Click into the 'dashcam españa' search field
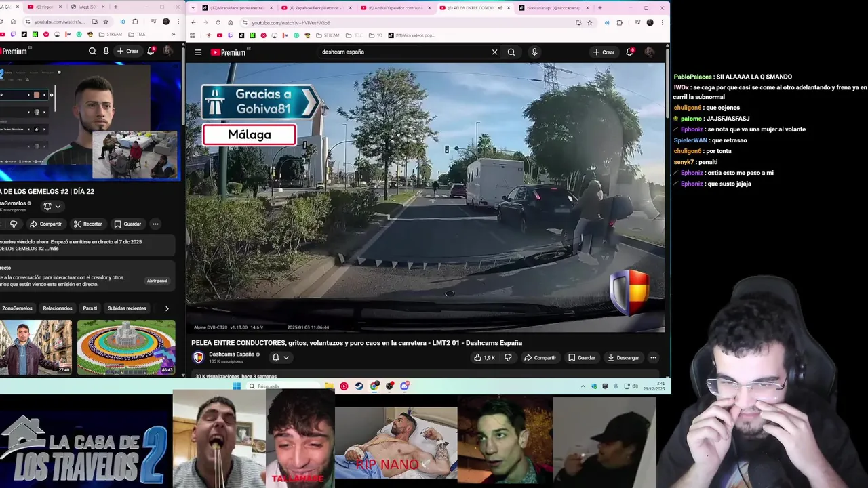 (403, 52)
